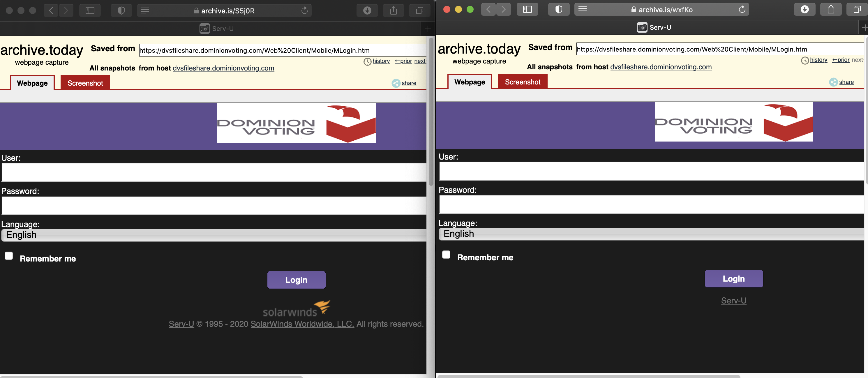Screen dimensions: 868x378
Task: Reload archive.is/wxfKo page
Action: click(742, 9)
